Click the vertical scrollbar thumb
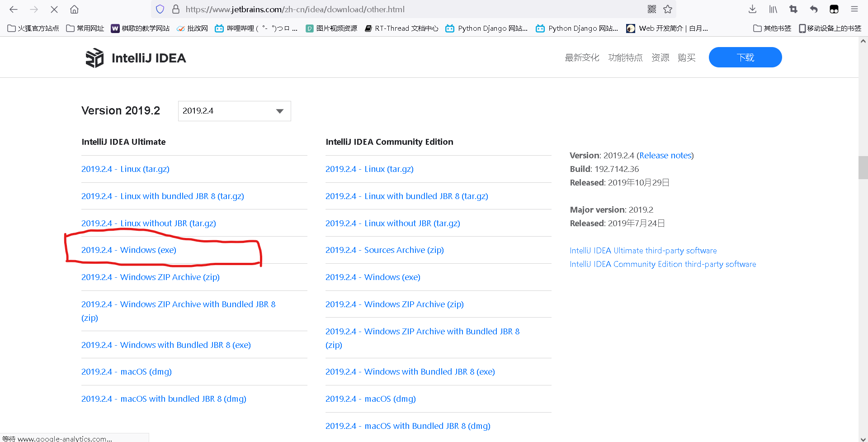Viewport: 868px width, 442px height. [x=863, y=167]
